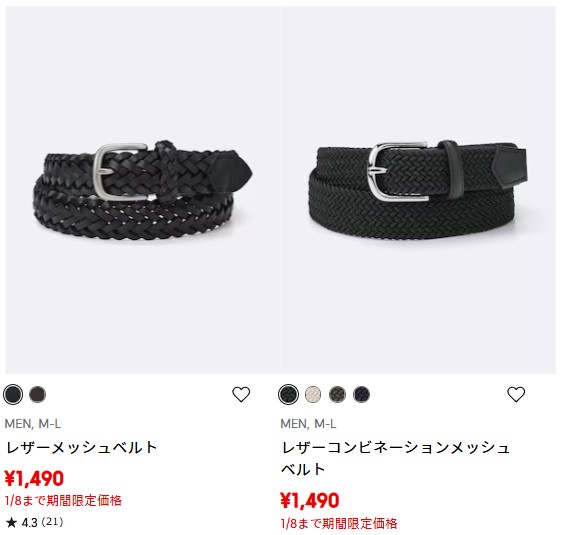561x535 pixels.
Task: Open the braided leather belt product image
Action: (143, 190)
